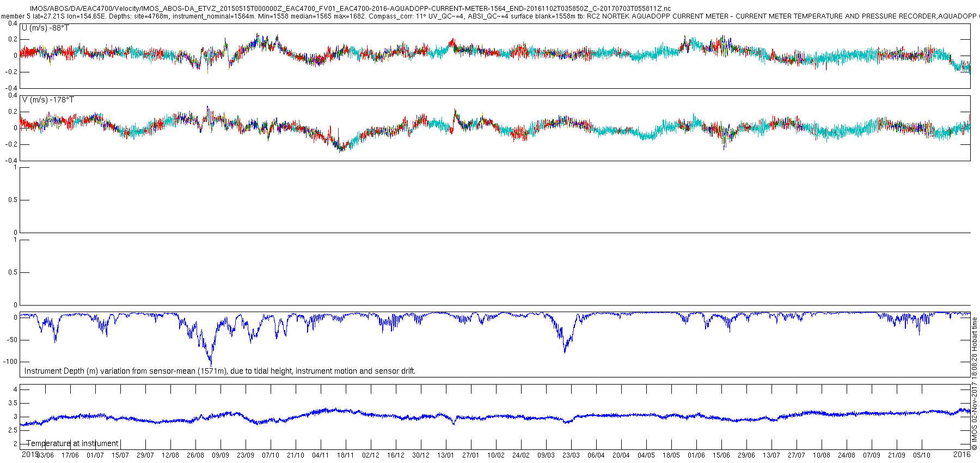Click the 'member 5 lat=27.21S' metadata line
The image size is (980, 463).
coord(490,16)
